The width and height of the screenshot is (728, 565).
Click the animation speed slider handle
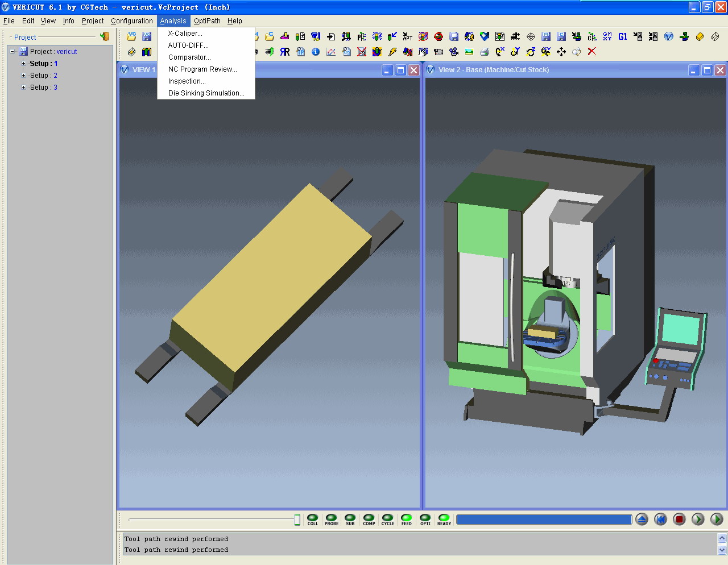[297, 520]
